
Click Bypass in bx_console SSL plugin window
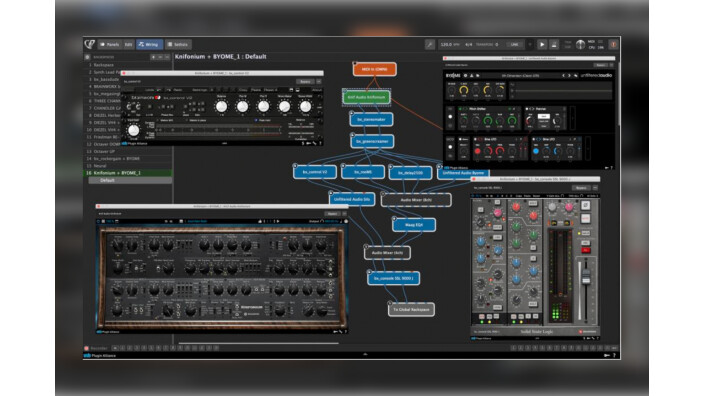pos(581,188)
